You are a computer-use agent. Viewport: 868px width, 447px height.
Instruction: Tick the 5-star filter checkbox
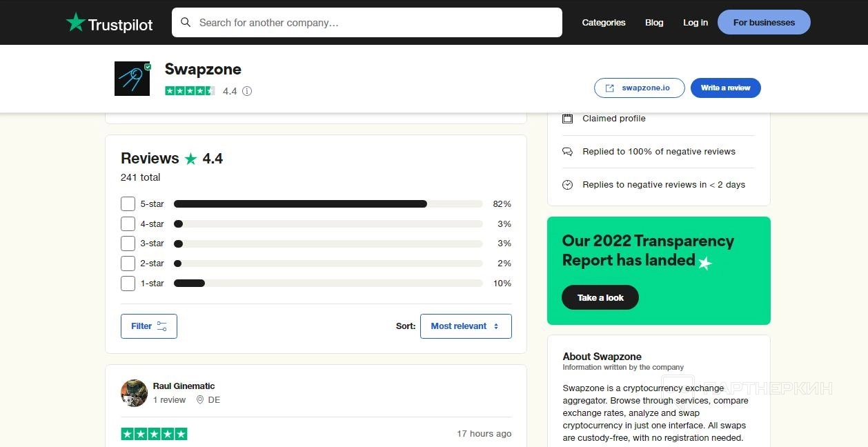click(128, 204)
